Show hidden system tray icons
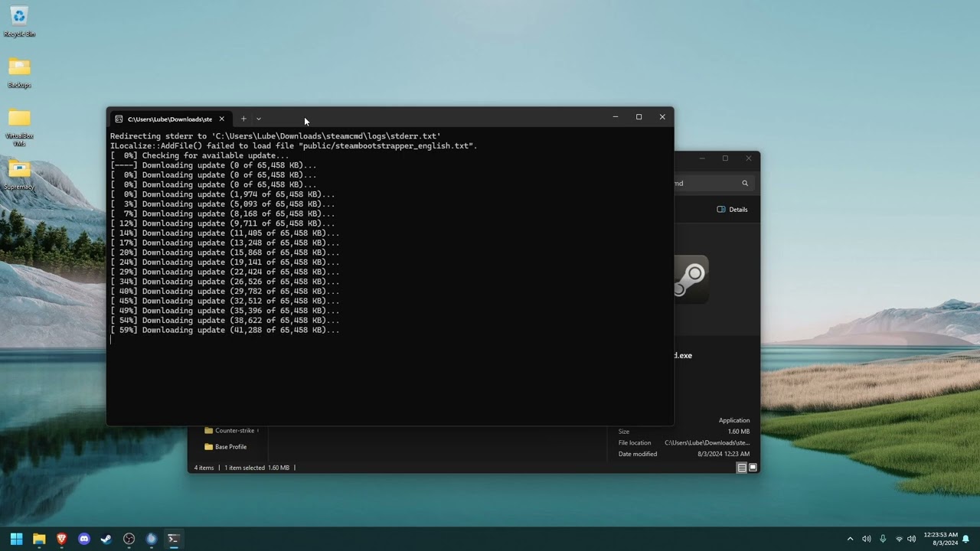Image resolution: width=980 pixels, height=551 pixels. point(850,539)
